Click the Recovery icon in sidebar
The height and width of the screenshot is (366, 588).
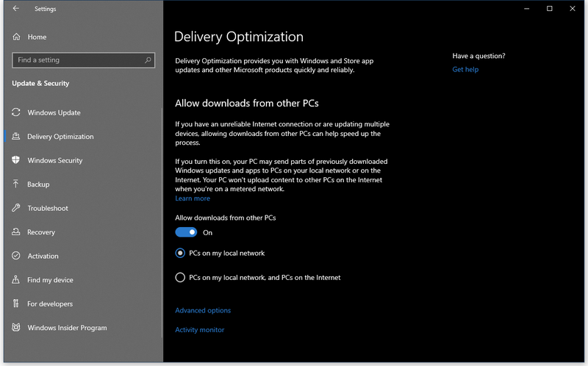tap(15, 232)
